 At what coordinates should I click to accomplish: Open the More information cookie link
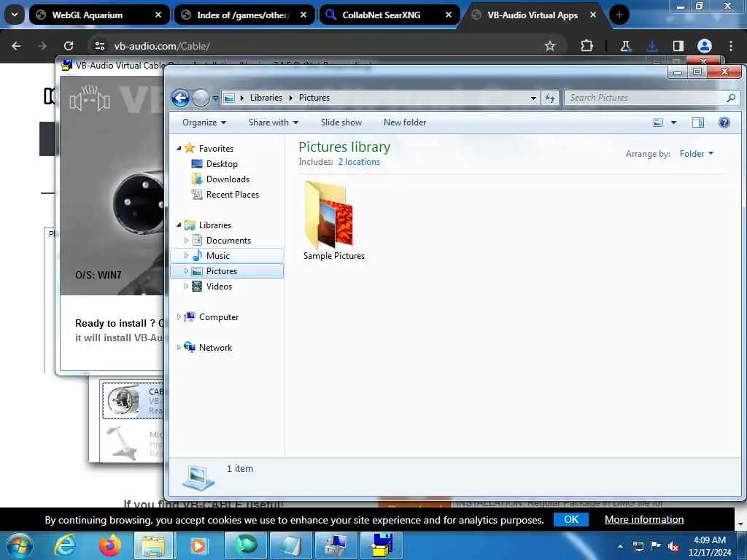click(x=644, y=519)
